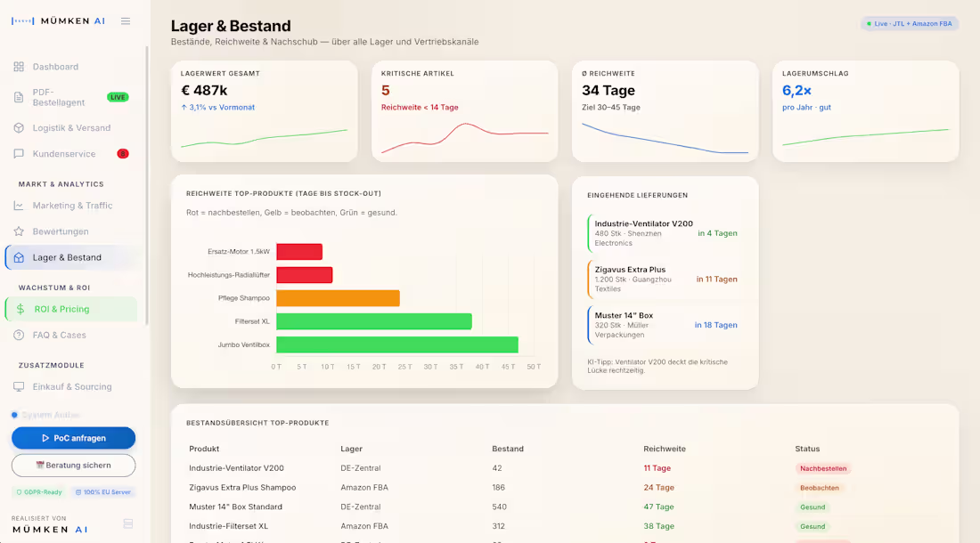Screen dimensions: 980x543
Task: Click Gesund tag in Industrie-Filterset XL row
Action: tap(813, 527)
